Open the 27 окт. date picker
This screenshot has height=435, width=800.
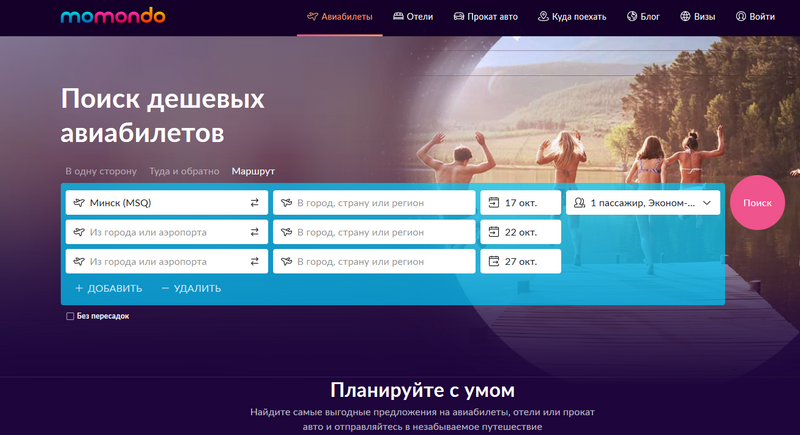coord(521,261)
